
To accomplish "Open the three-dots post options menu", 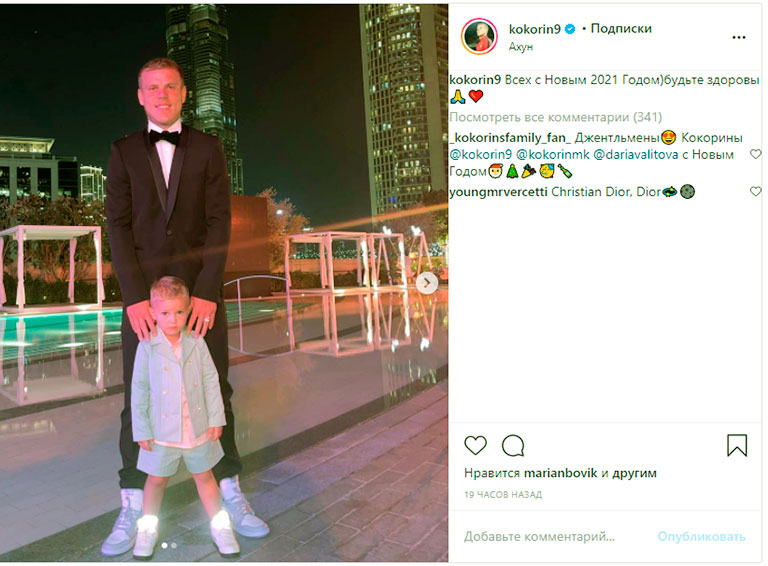I will point(739,38).
